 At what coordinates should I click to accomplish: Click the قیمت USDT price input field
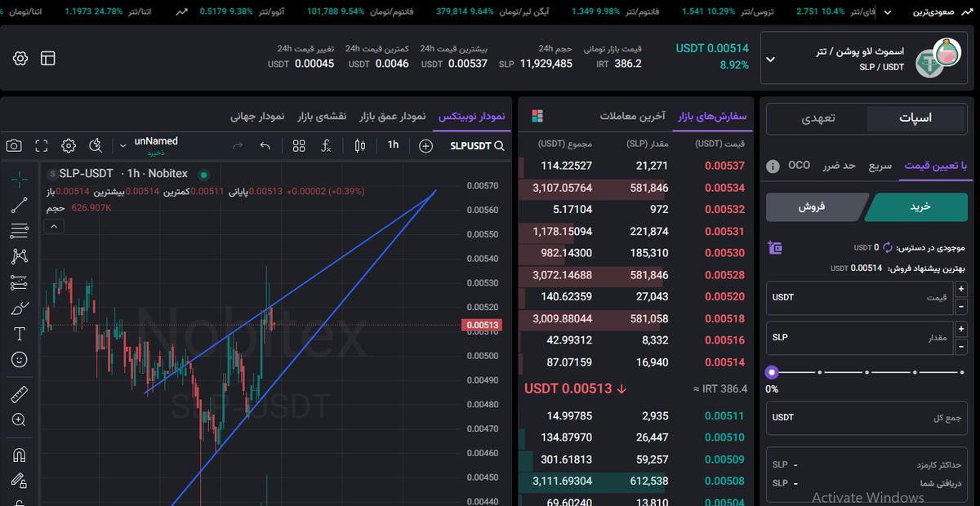coord(860,297)
